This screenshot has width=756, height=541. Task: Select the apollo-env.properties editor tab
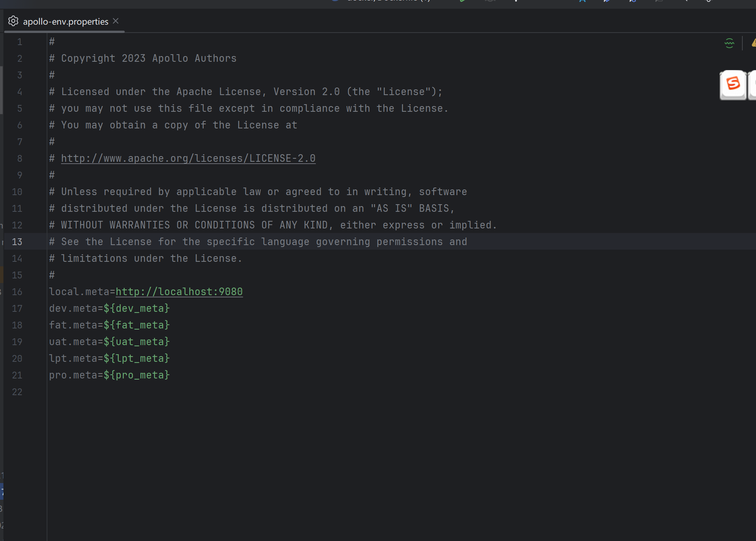65,22
